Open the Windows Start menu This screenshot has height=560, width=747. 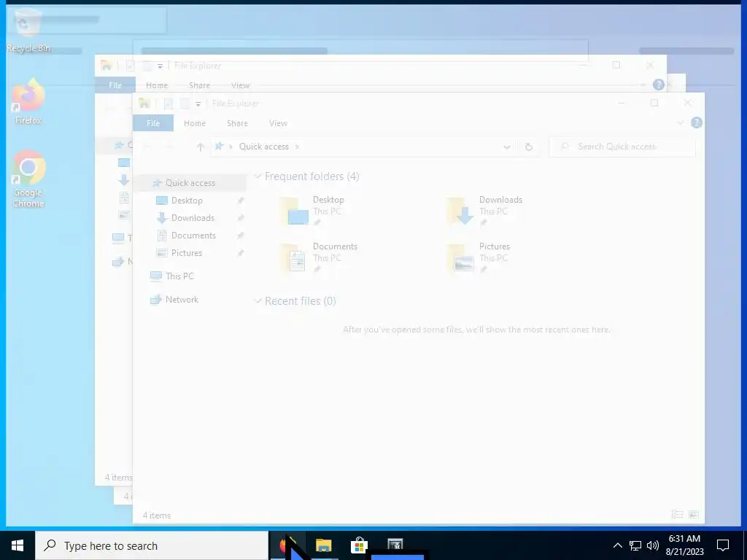[x=18, y=545]
